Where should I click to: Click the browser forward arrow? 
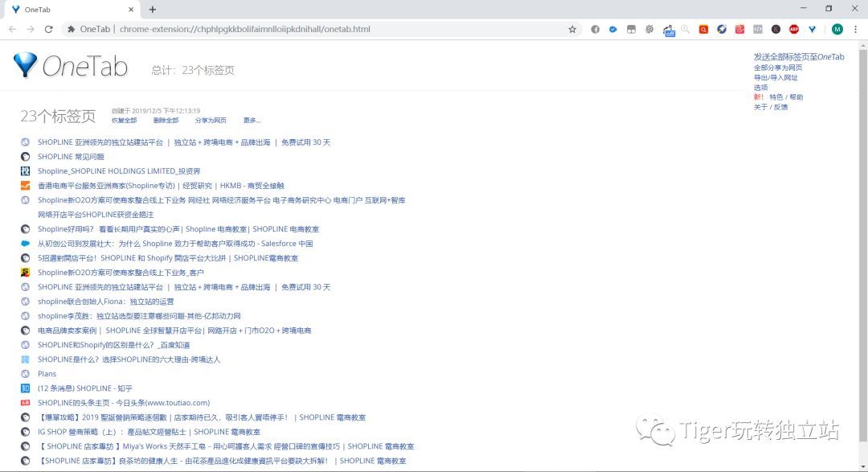coord(31,30)
